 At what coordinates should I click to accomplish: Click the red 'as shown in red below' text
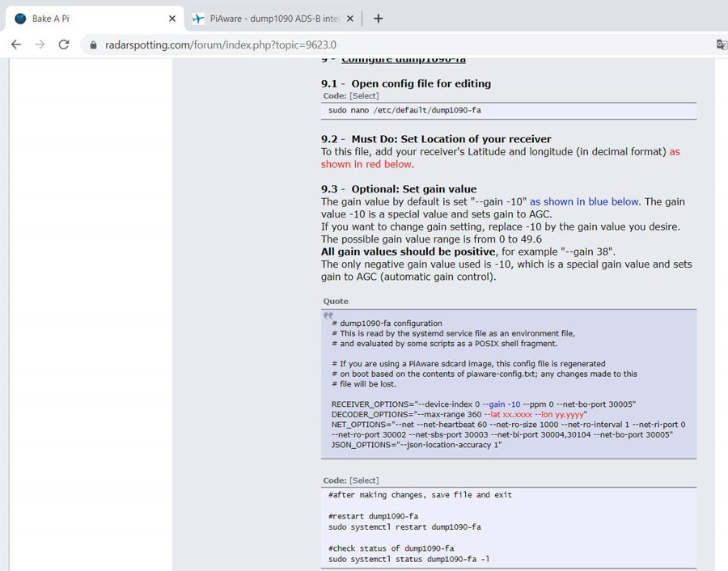[500, 158]
